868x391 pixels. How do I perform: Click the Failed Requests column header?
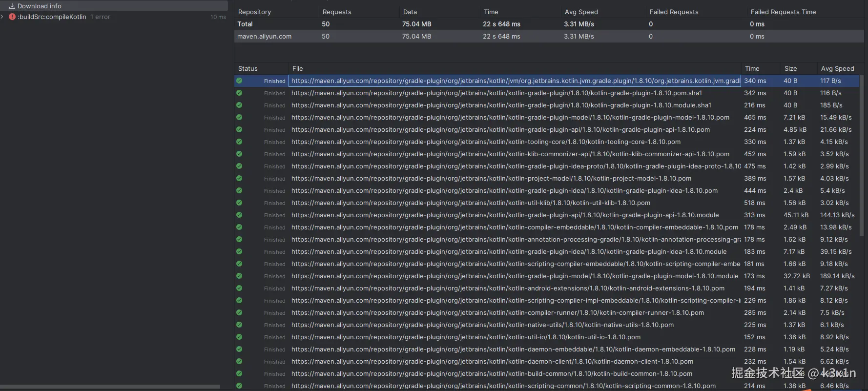point(674,12)
